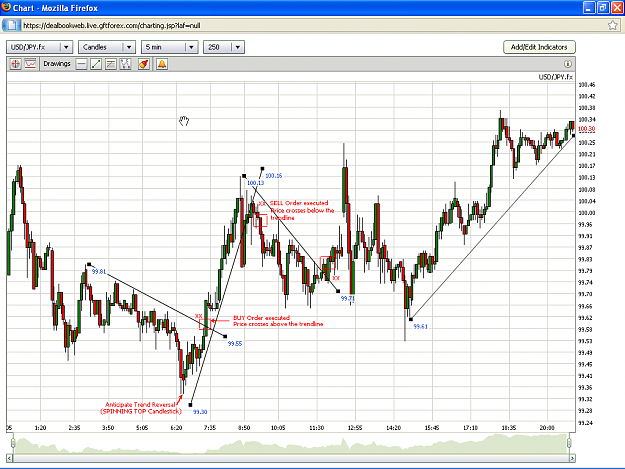This screenshot has height=469, width=625.
Task: Select the horizontal line drawing tool
Action: click(x=81, y=64)
